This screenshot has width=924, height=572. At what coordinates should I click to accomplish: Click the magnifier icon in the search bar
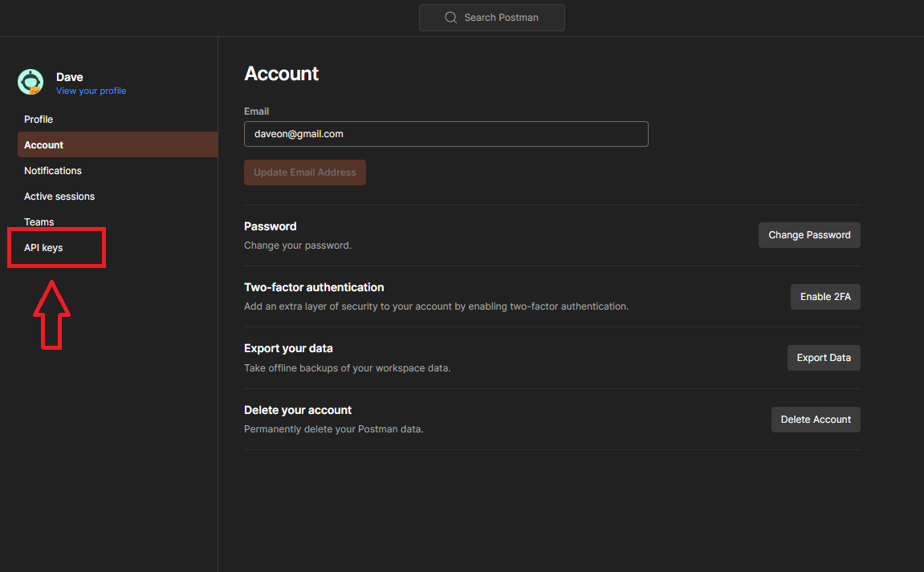451,18
